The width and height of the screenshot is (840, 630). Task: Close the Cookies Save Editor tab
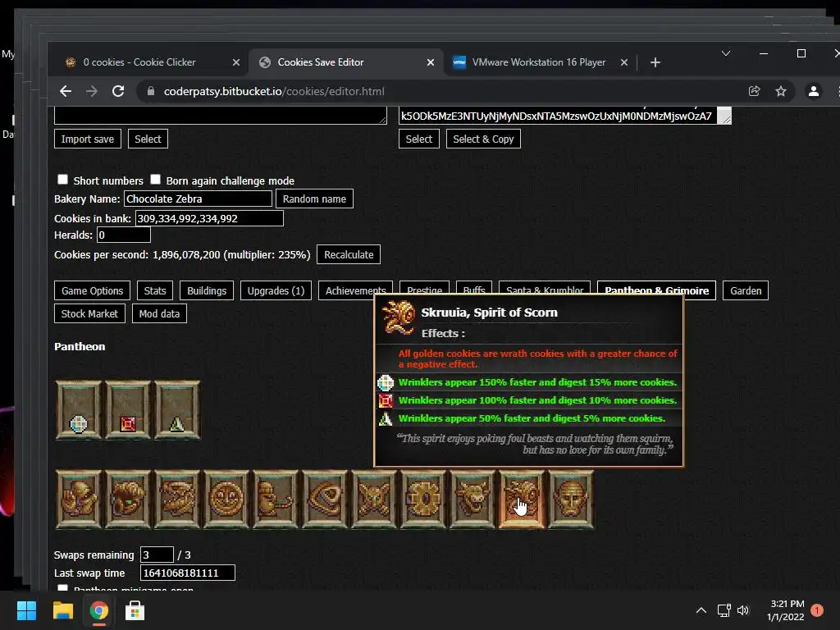430,62
